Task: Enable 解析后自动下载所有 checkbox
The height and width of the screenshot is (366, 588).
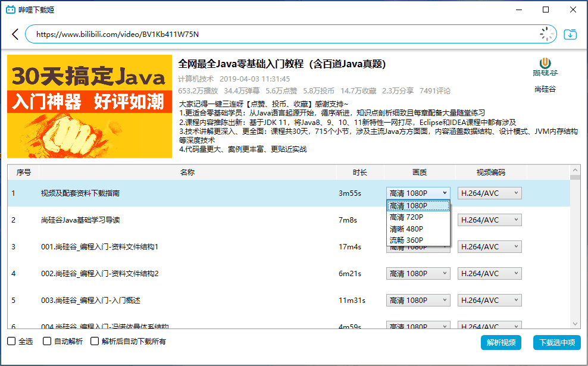Action: click(x=95, y=341)
